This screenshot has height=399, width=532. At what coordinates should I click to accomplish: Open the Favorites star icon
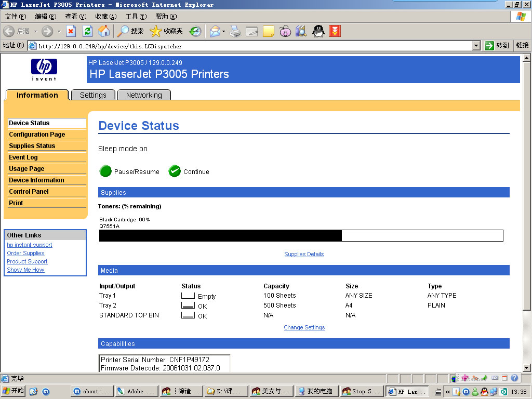(x=156, y=31)
